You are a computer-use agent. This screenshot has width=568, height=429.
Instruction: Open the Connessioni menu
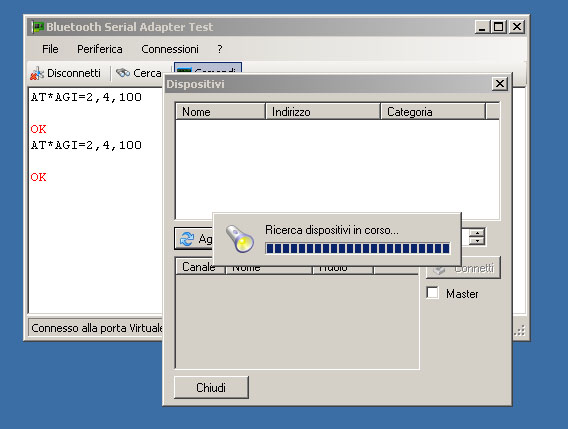[x=170, y=49]
